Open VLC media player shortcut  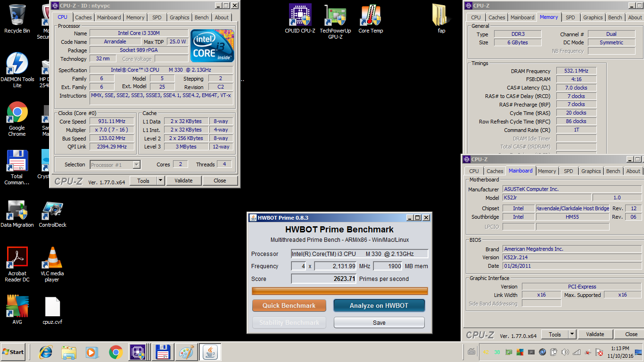52,264
